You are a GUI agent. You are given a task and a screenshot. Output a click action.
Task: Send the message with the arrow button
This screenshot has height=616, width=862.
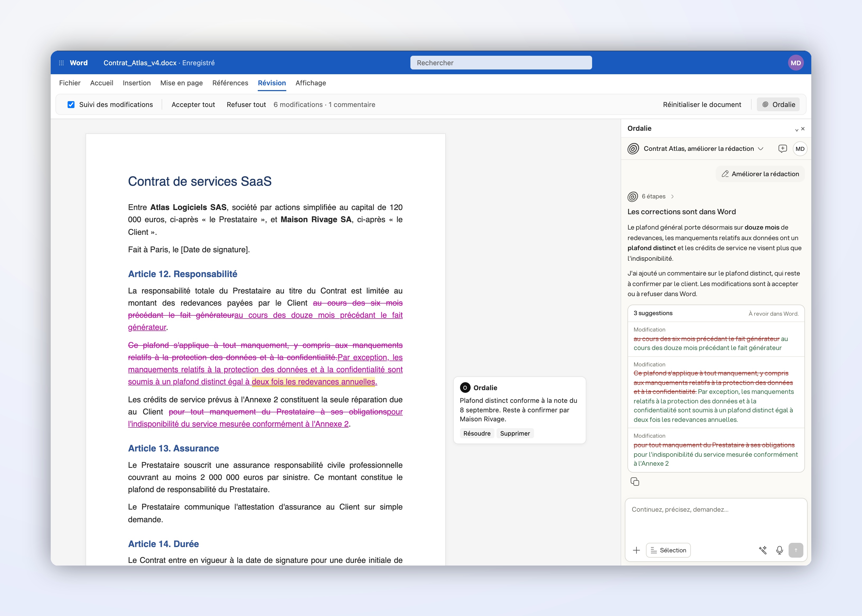tap(796, 550)
